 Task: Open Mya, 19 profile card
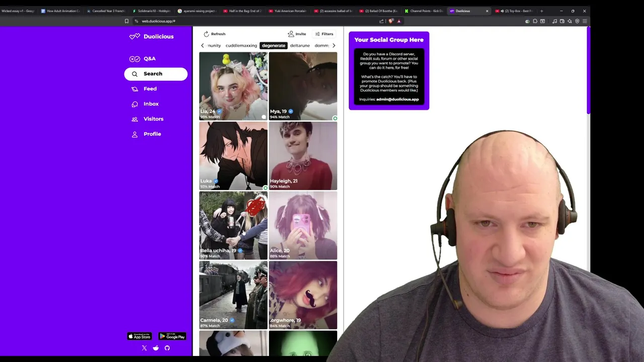pyautogui.click(x=303, y=86)
